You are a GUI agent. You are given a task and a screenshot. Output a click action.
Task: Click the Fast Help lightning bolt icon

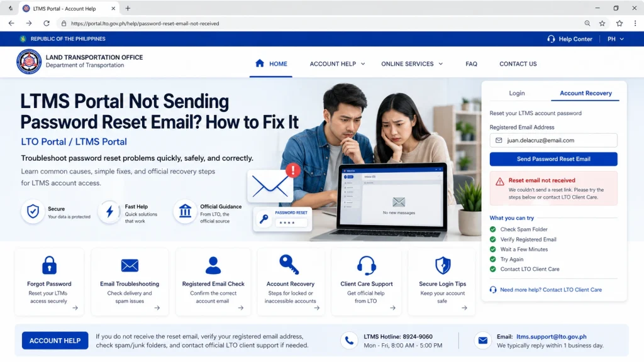click(x=109, y=212)
